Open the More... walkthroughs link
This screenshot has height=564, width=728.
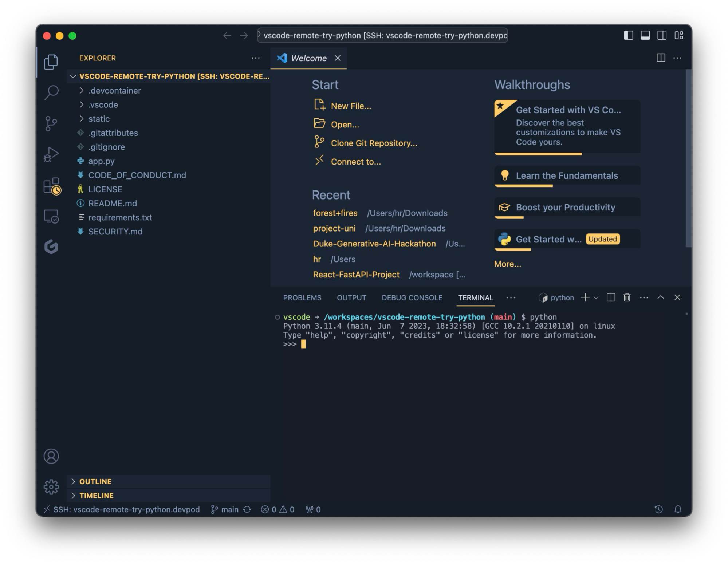pyautogui.click(x=507, y=264)
